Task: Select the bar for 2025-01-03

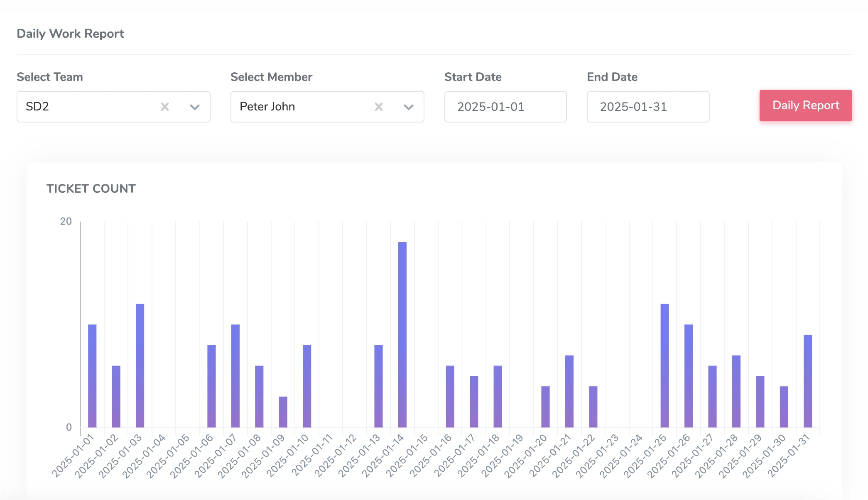Action: [140, 365]
